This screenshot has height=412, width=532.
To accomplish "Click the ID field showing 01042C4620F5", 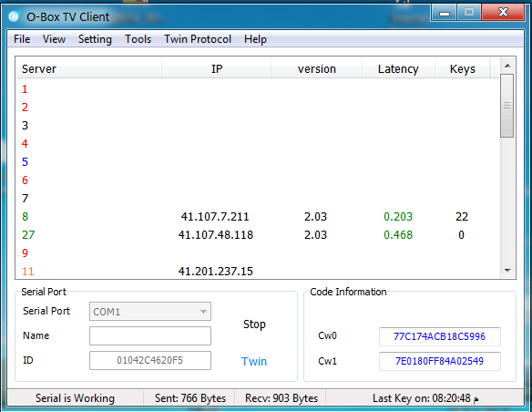I will coord(150,360).
